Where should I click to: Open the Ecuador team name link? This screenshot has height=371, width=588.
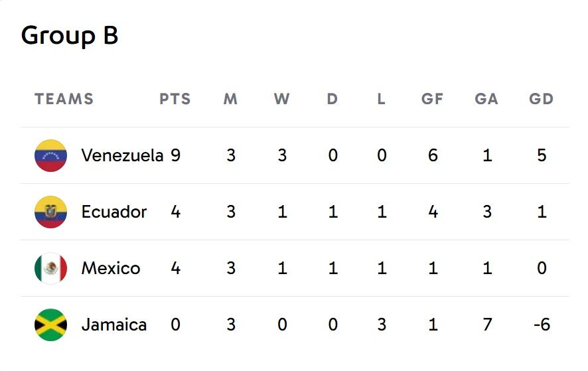coord(113,212)
